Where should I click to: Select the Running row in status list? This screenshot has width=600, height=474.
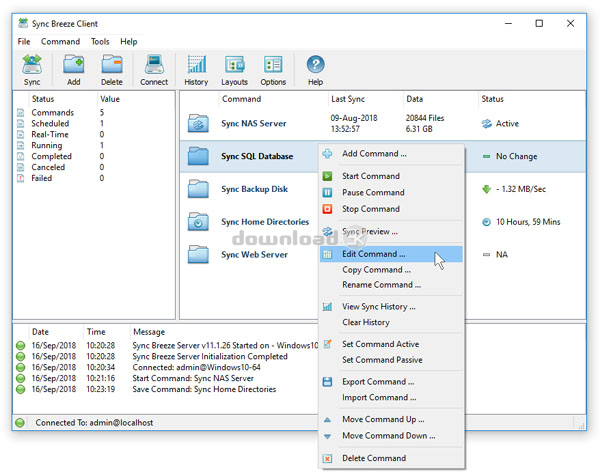tap(94, 145)
